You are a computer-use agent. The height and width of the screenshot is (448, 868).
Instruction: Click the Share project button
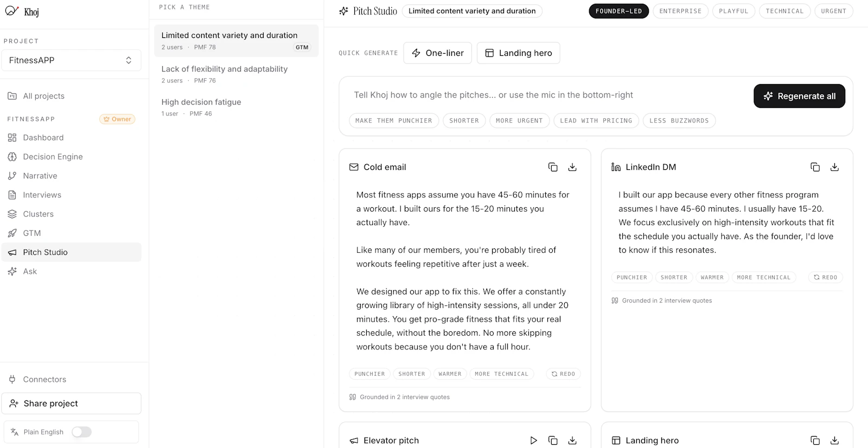tap(71, 404)
